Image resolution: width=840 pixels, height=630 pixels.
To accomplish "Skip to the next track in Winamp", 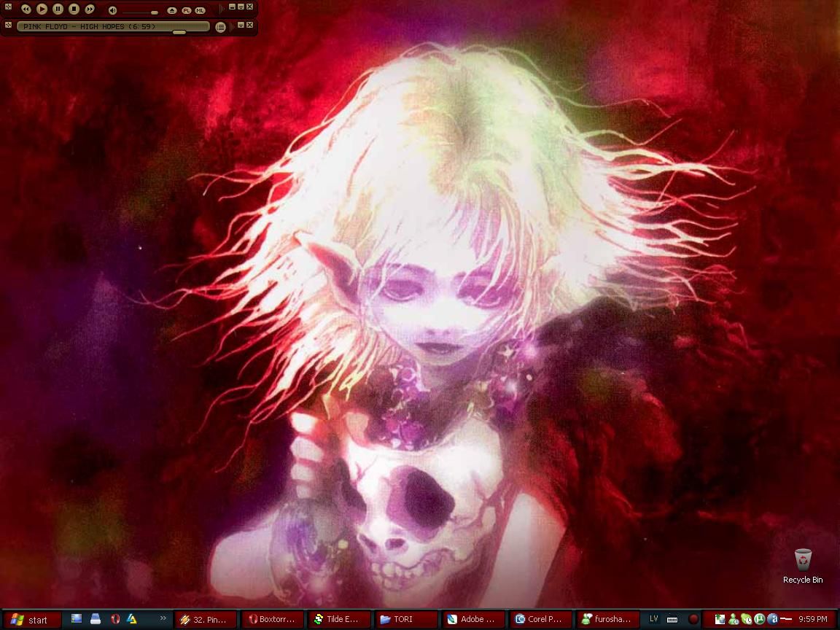I will pos(90,9).
